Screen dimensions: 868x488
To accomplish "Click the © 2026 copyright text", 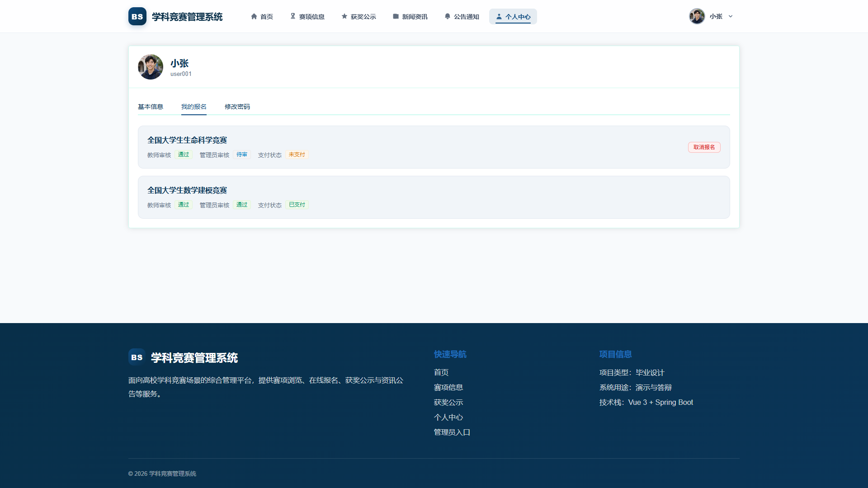I will point(162,474).
